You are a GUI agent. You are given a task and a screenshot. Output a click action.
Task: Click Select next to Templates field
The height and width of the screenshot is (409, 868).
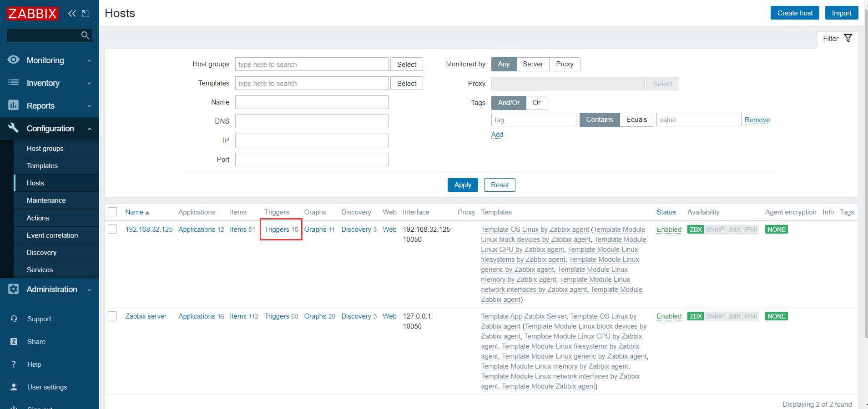click(x=406, y=83)
